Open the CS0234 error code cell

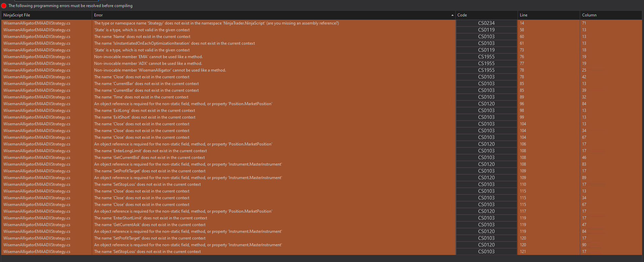(486, 23)
